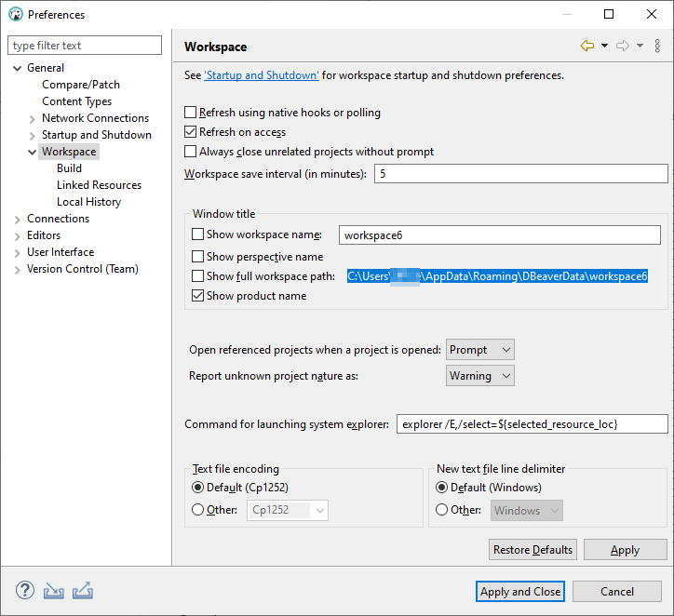
Task: Click the Apply button
Action: 625,549
